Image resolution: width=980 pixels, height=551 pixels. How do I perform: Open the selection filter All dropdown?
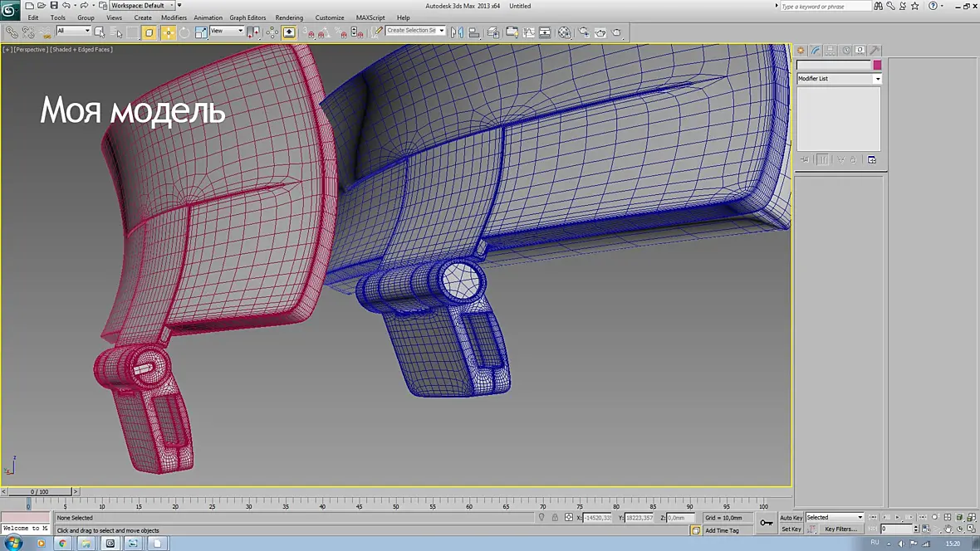coord(73,31)
